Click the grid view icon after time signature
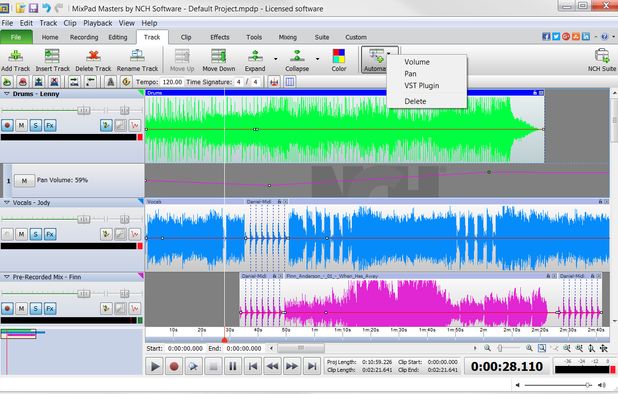Viewport: 618px width, 394px height. pyautogui.click(x=290, y=82)
